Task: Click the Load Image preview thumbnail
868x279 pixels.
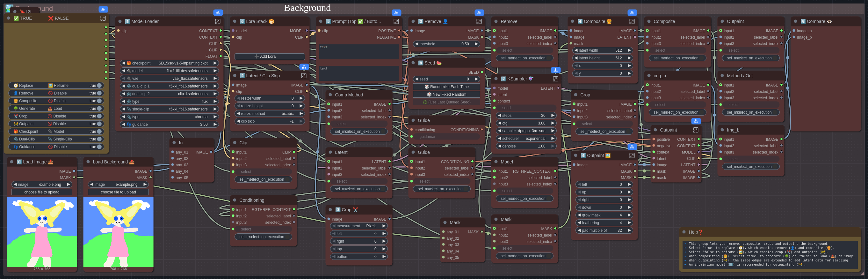Action: pyautogui.click(x=42, y=231)
